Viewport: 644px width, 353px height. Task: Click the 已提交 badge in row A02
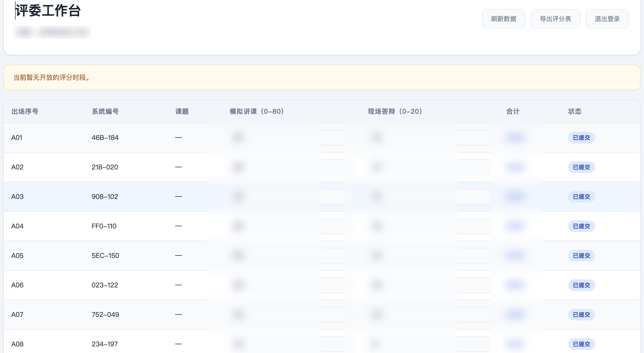tap(582, 167)
